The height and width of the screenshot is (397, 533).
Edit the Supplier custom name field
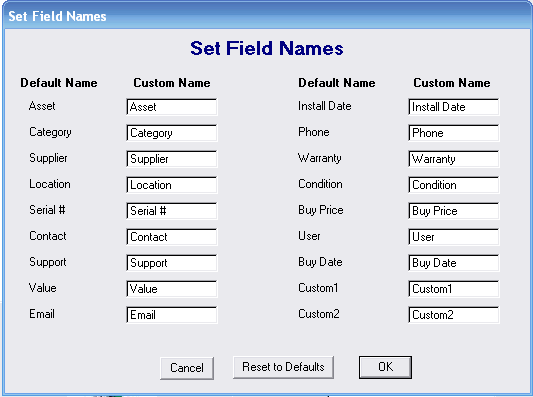[x=172, y=159]
